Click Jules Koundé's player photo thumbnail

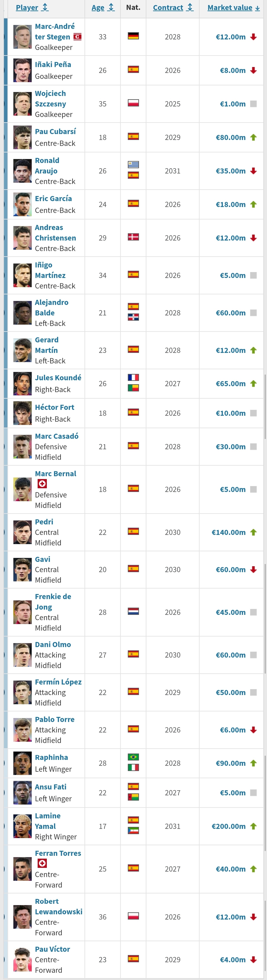(23, 384)
